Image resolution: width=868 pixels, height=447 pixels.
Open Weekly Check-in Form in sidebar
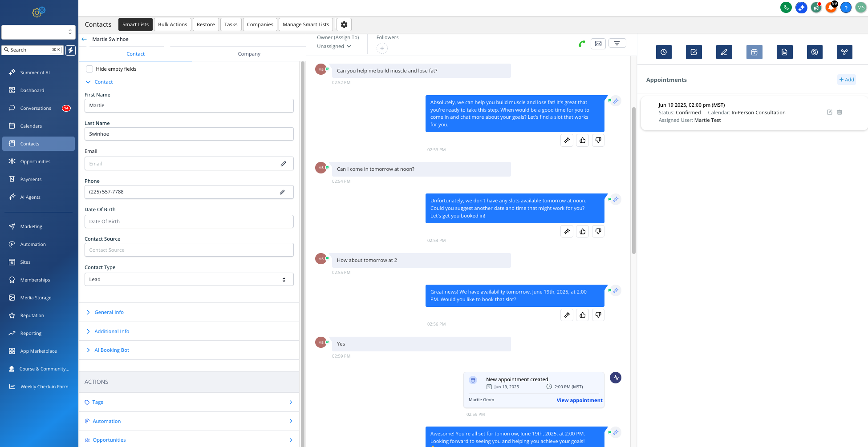[38, 387]
